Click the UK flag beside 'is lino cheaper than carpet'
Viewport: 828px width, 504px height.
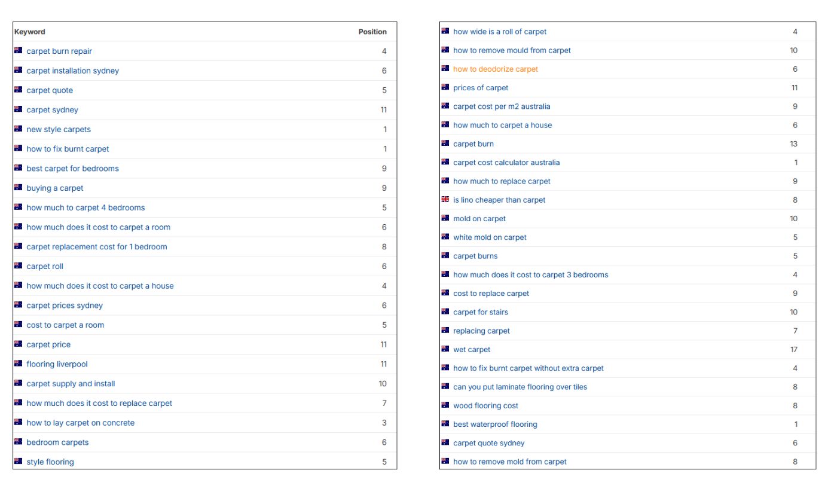click(x=445, y=200)
